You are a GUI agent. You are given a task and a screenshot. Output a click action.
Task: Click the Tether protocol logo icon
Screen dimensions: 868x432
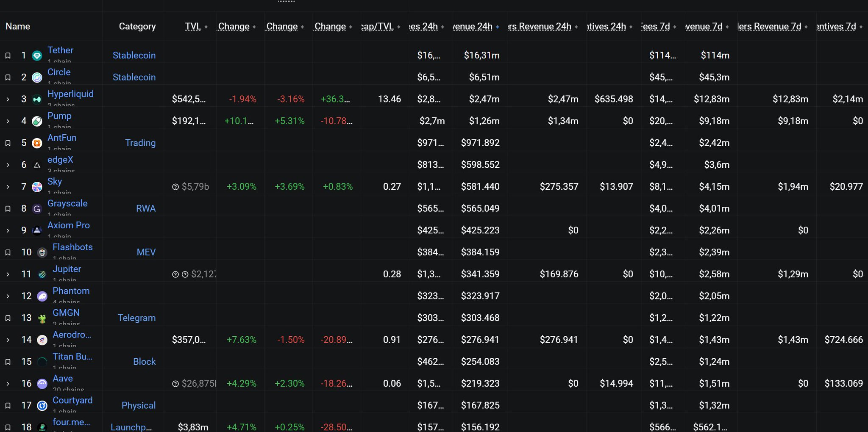pyautogui.click(x=37, y=55)
